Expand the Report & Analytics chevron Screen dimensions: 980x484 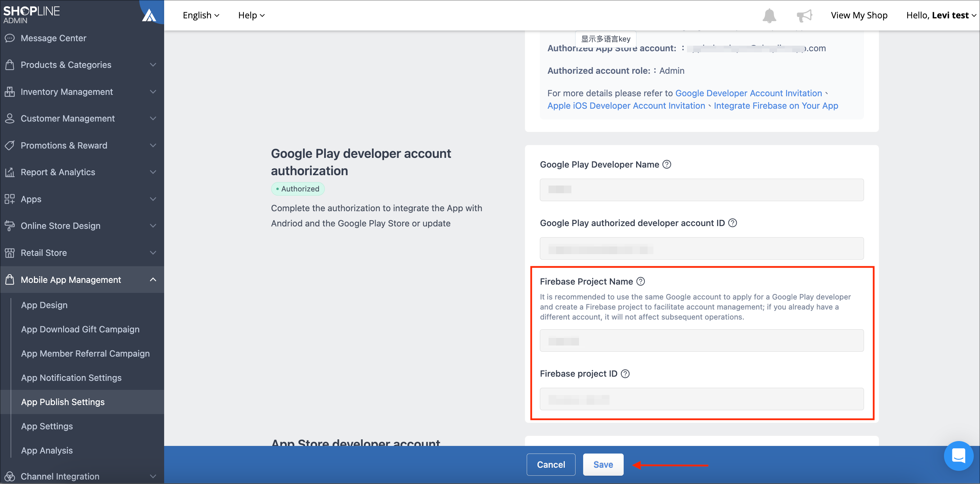click(153, 172)
